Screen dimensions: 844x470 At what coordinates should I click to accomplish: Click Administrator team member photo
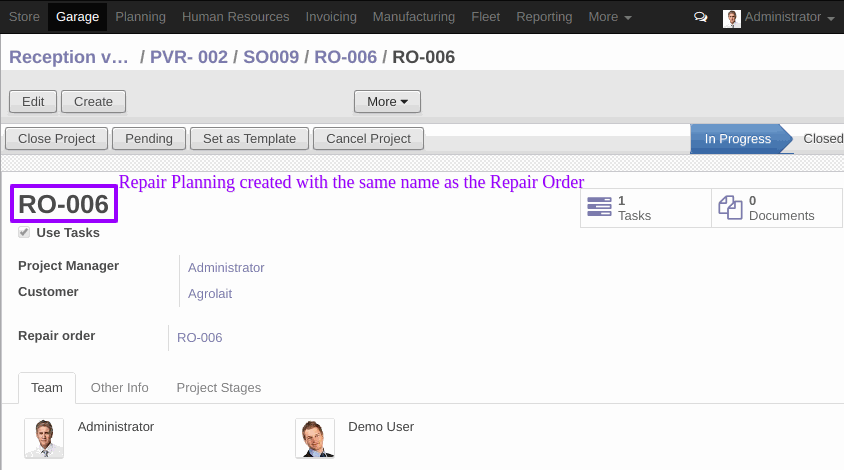(44, 438)
